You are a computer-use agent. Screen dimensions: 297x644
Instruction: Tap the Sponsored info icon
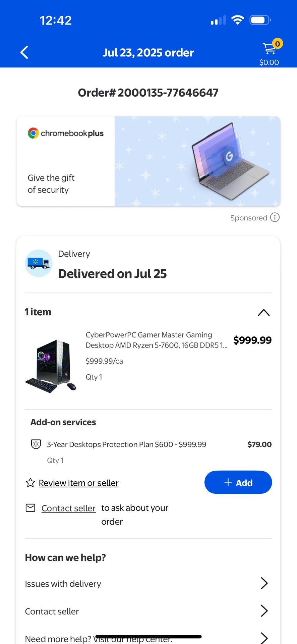275,217
